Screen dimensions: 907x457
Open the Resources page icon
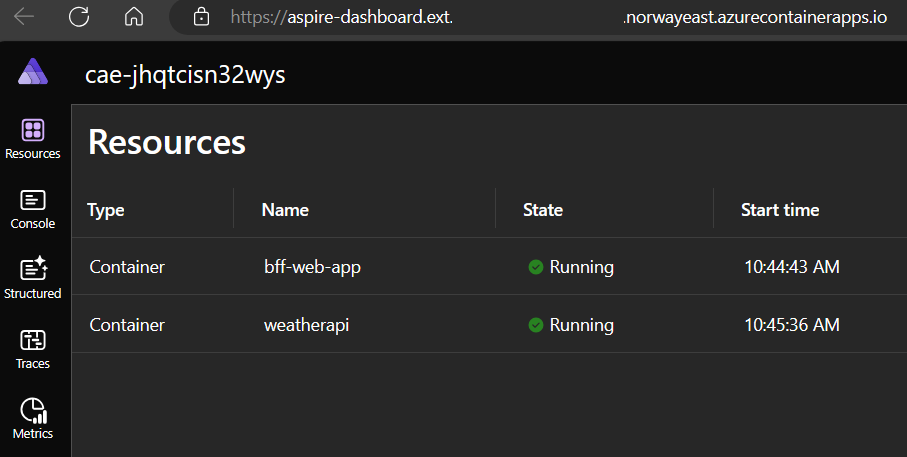[x=33, y=130]
